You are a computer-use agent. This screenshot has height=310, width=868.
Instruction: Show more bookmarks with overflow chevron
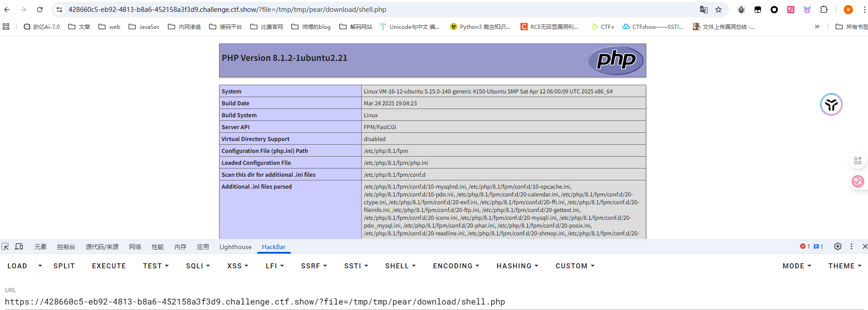point(817,27)
